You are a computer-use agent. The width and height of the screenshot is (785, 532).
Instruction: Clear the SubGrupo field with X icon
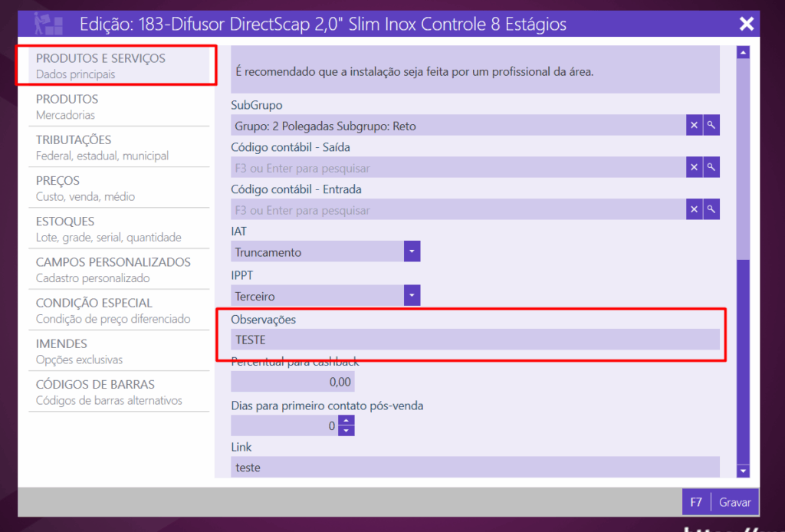(x=694, y=125)
